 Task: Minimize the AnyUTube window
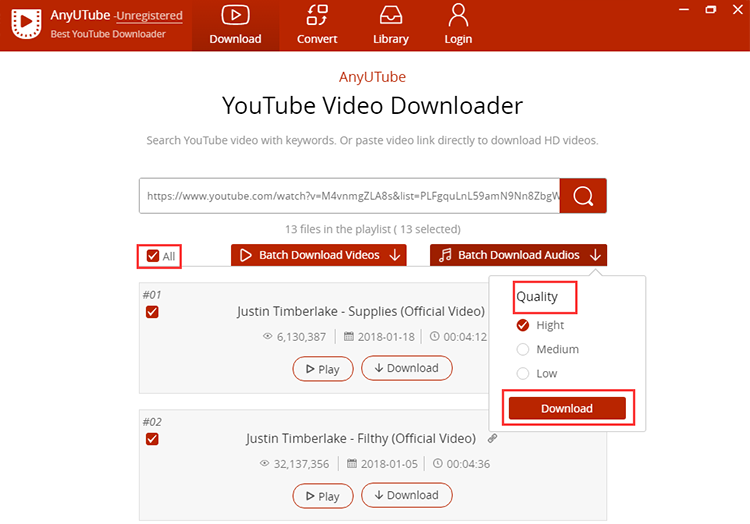click(x=684, y=10)
